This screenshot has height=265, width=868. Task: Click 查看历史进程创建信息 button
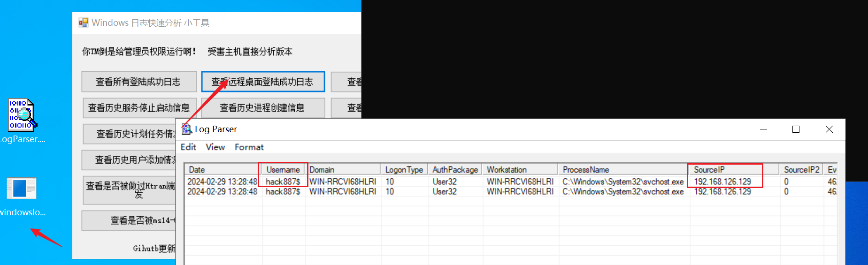262,108
